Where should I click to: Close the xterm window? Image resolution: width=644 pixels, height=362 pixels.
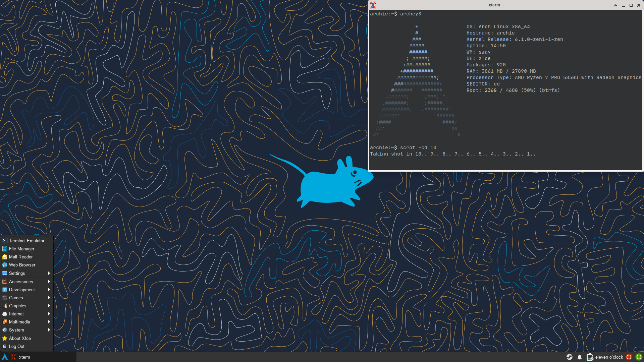(639, 5)
